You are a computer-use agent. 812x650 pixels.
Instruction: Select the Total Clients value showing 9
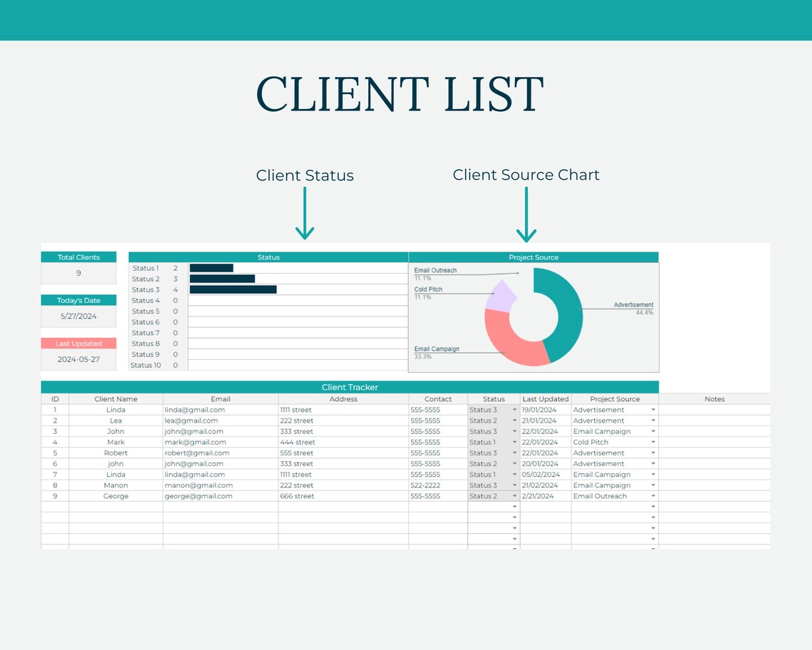(x=78, y=272)
